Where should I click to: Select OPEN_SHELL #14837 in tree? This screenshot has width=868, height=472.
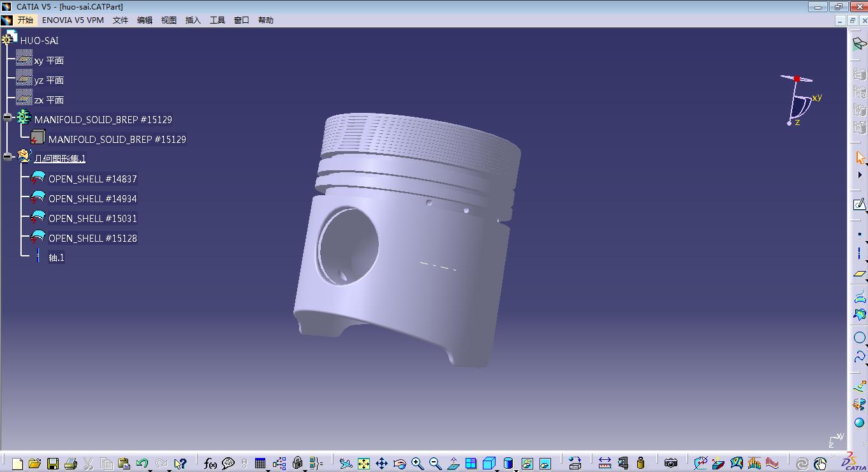point(92,179)
